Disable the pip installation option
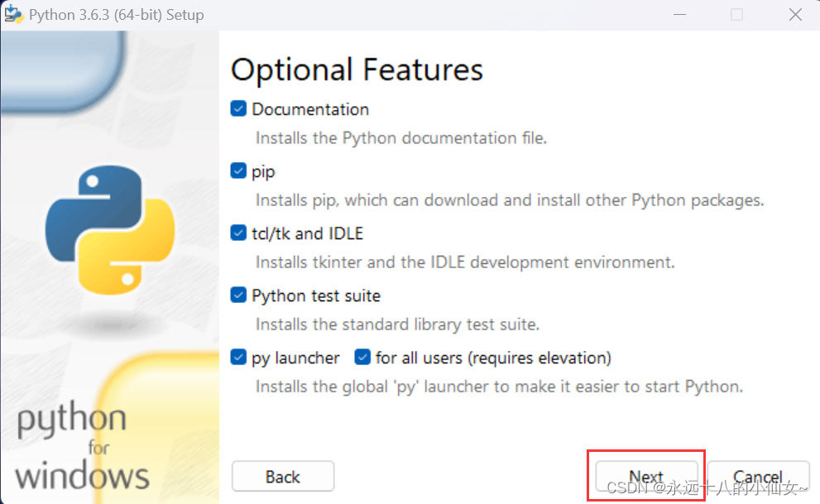The height and width of the screenshot is (504, 820). click(x=237, y=170)
